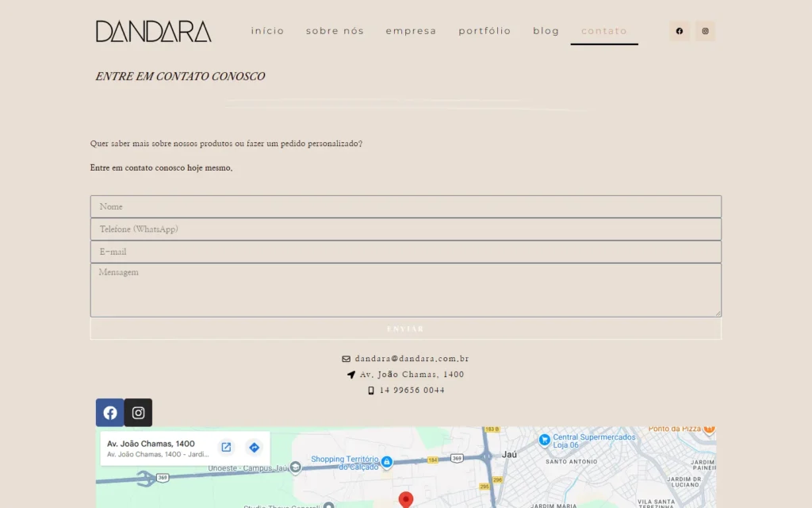Submit the form with ENVIAR button
Image resolution: width=812 pixels, height=508 pixels.
[406, 329]
